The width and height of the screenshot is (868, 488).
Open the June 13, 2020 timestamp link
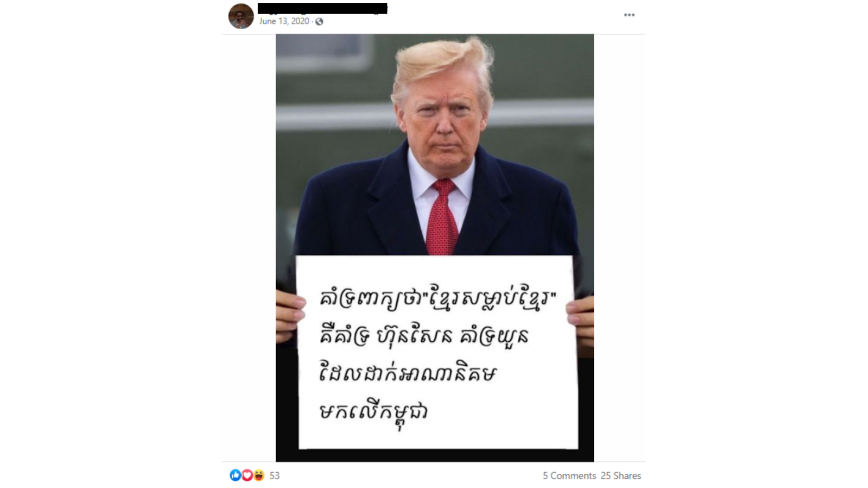pos(284,21)
